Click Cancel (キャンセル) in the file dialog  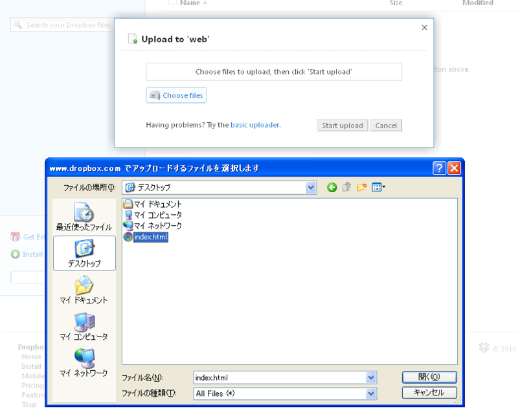pyautogui.click(x=429, y=392)
